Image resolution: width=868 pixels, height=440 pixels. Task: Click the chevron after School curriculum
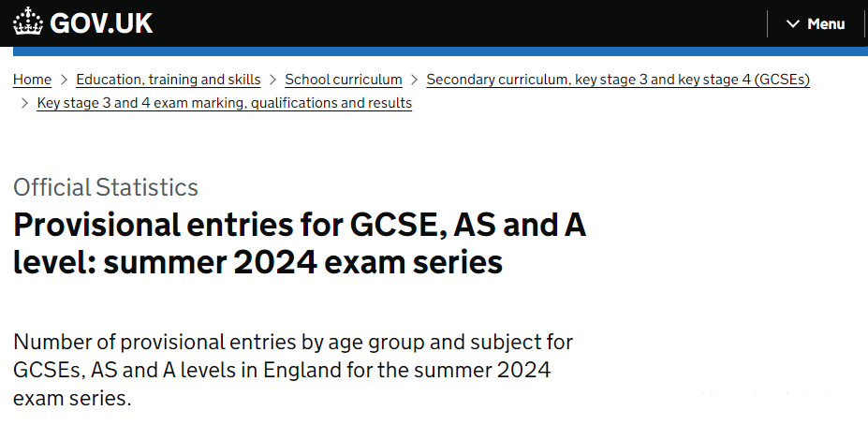pyautogui.click(x=414, y=80)
